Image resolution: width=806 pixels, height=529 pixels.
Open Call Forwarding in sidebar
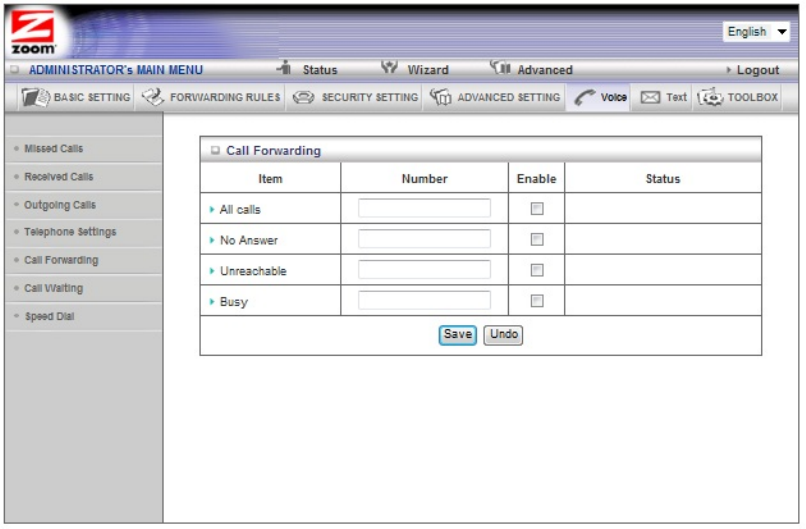61,260
